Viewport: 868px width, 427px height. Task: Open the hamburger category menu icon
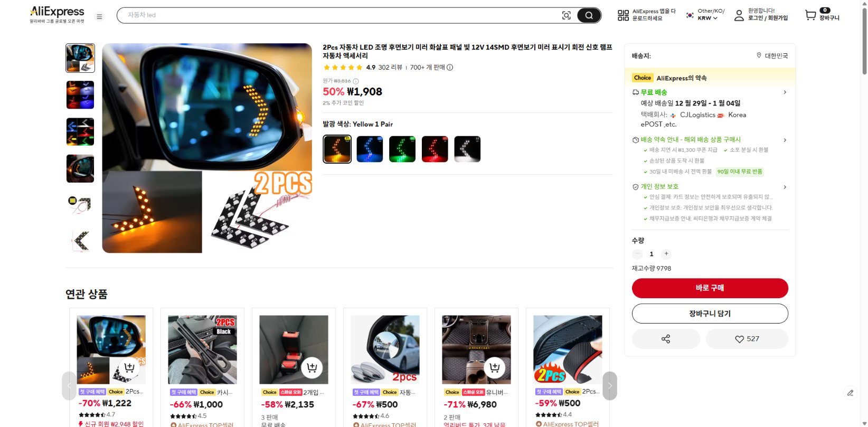coord(99,16)
